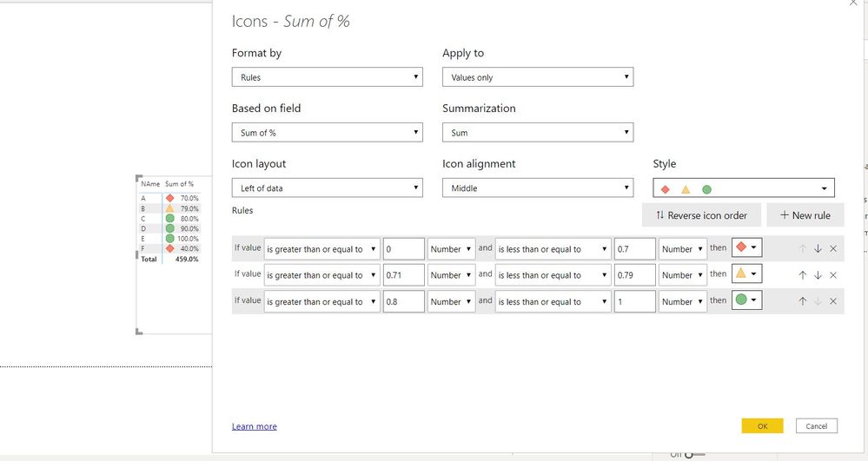Edit first rule minimum value 0
868x461 pixels.
point(403,249)
